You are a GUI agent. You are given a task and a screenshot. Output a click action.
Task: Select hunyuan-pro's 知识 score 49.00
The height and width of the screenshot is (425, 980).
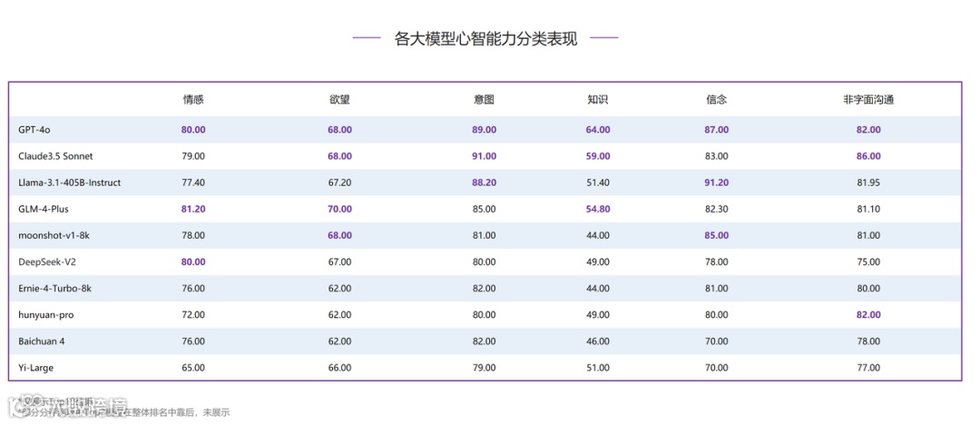(x=597, y=315)
